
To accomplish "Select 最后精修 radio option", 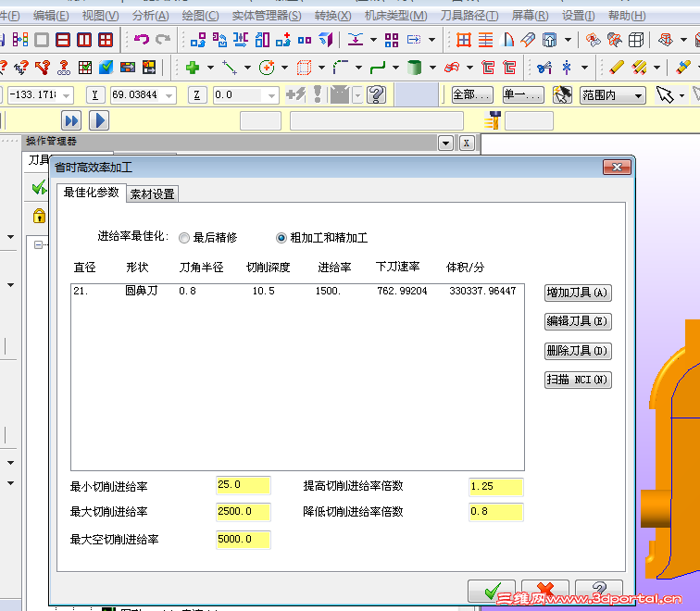I will pos(184,238).
